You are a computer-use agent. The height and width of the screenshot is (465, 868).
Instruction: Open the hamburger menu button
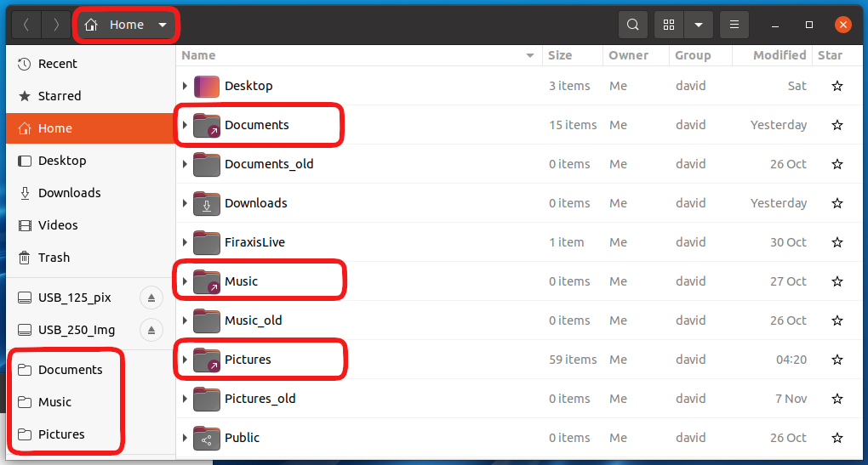734,25
